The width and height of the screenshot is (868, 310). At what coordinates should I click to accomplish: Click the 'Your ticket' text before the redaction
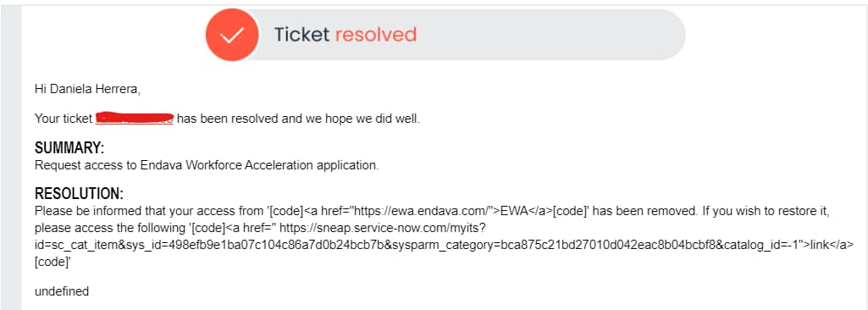click(64, 119)
